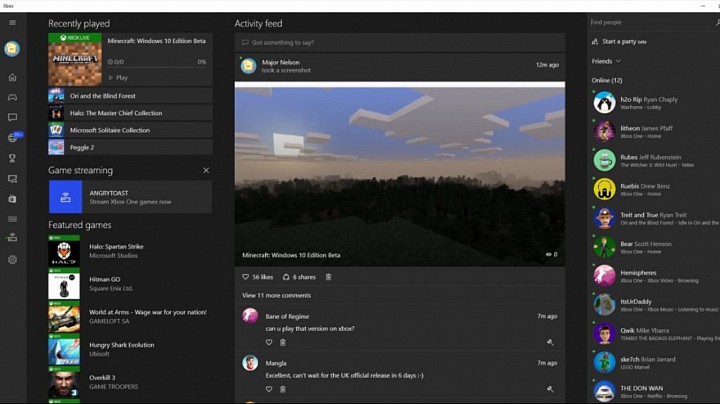Play Minecraft: Windows 10 Edition Beta
The image size is (720, 404).
(x=118, y=78)
